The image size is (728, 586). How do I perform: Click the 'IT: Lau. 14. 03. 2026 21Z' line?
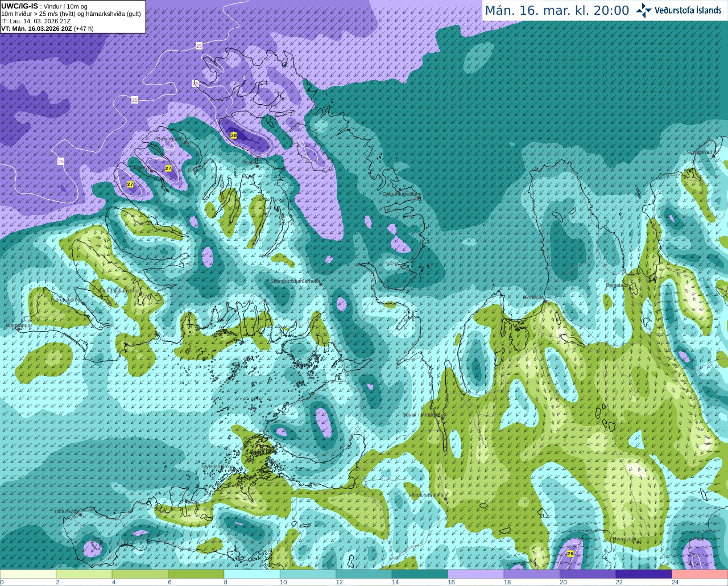[x=36, y=21]
